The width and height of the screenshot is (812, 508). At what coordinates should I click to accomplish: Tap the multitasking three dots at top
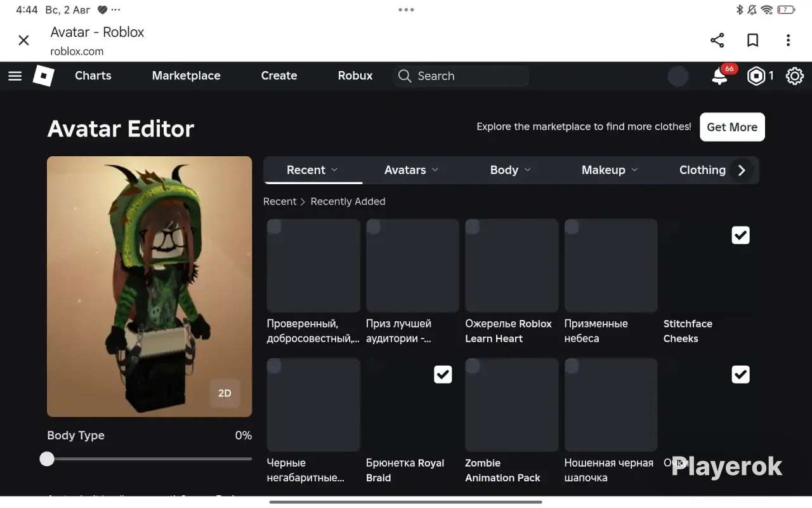pos(406,10)
